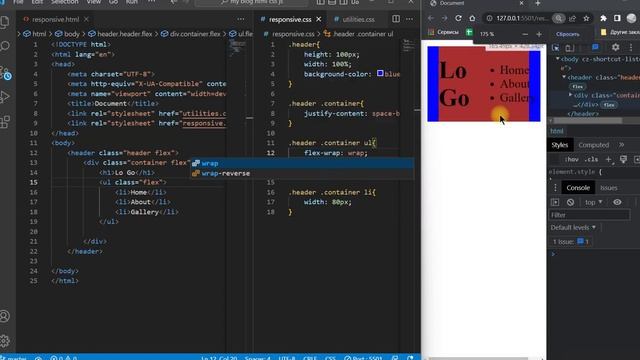Click the blue color swatch in responsive.css
The height and width of the screenshot is (360, 640).
coord(380,73)
